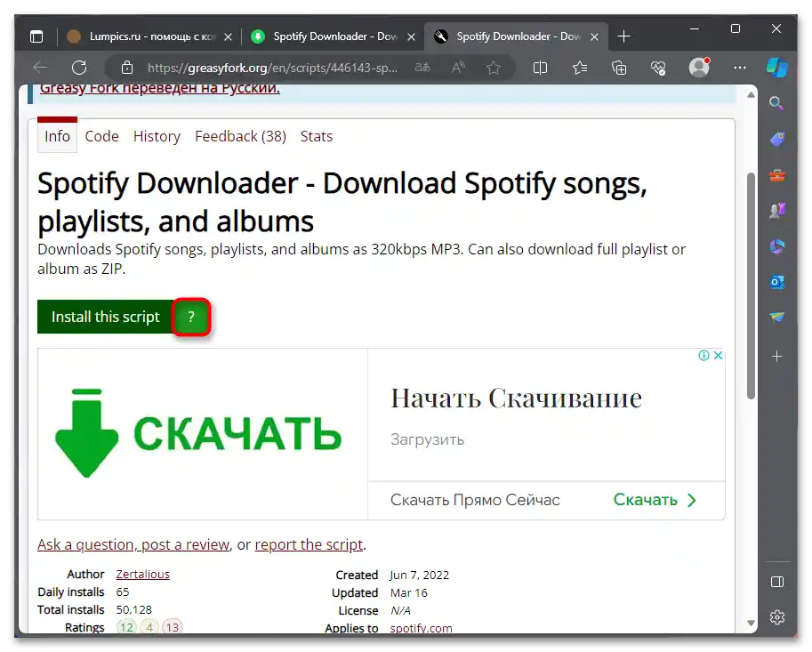Open sidebar customization settings gear

pyautogui.click(x=776, y=616)
